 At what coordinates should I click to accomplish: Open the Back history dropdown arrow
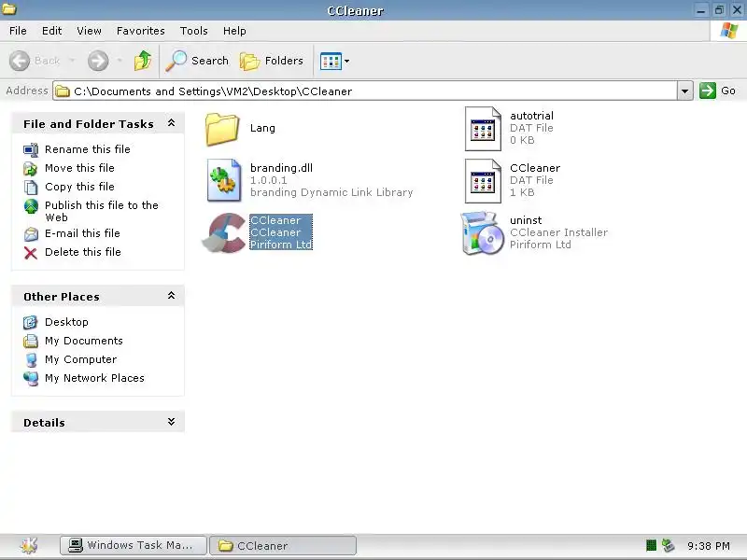(72, 61)
